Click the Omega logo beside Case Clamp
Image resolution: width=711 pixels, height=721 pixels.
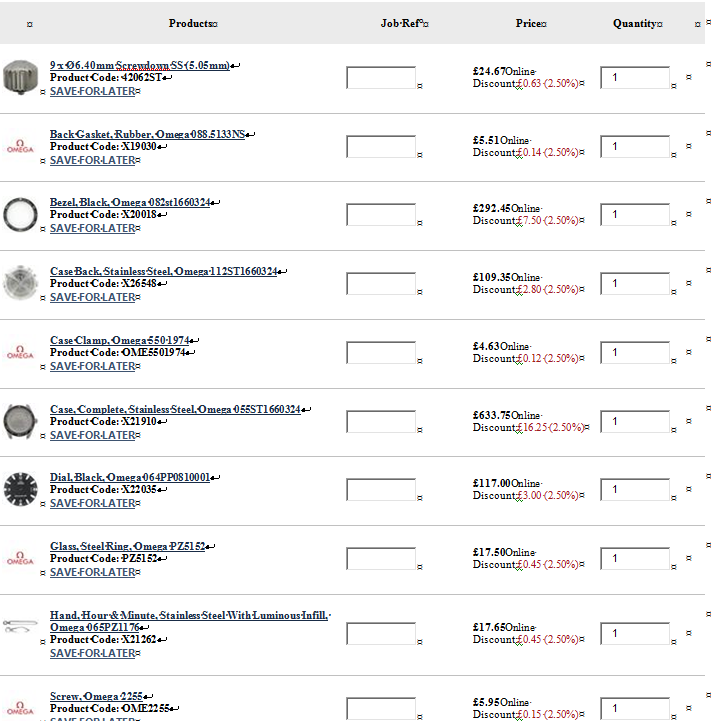19,352
